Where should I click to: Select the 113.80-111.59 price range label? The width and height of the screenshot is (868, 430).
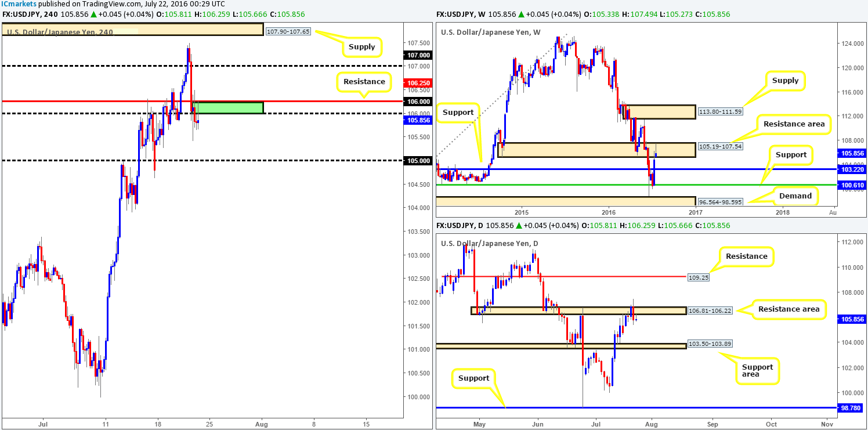click(x=720, y=112)
